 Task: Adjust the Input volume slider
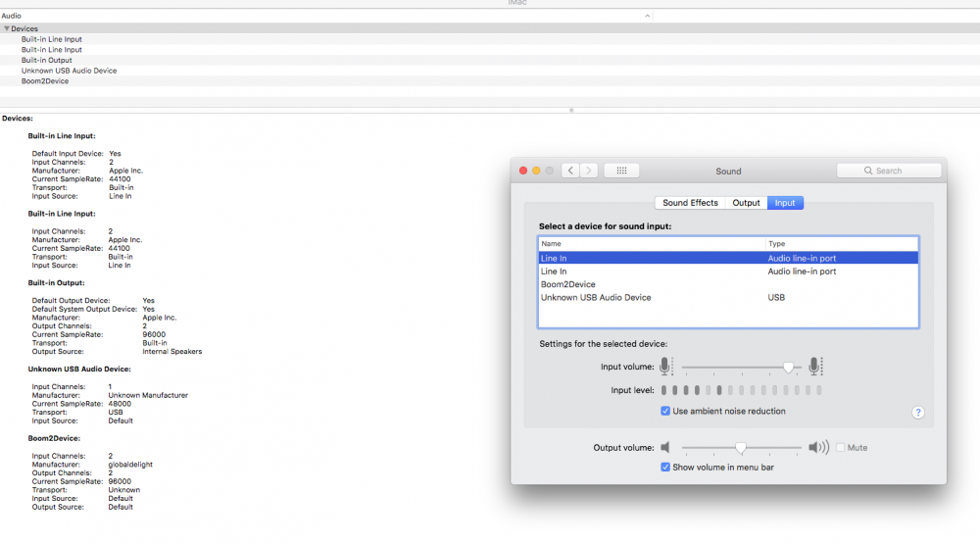[x=788, y=368]
